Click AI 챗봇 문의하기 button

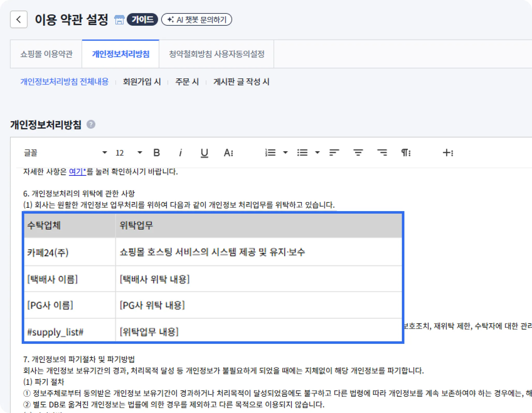[x=197, y=19]
